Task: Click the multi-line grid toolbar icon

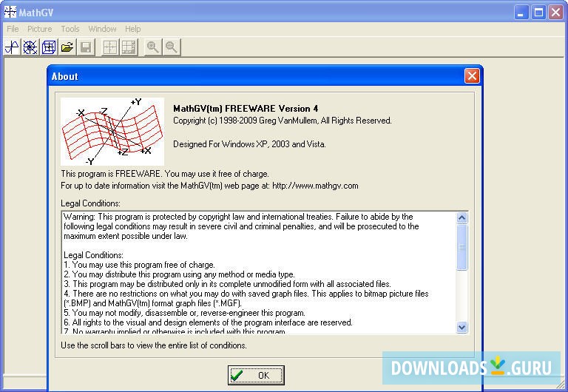Action: click(129, 47)
